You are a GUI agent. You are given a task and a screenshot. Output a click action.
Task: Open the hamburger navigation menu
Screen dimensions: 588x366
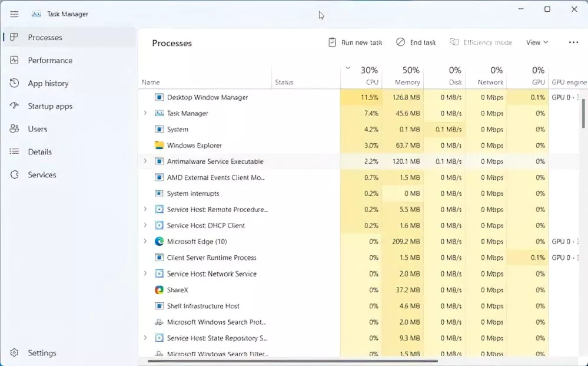pyautogui.click(x=14, y=14)
